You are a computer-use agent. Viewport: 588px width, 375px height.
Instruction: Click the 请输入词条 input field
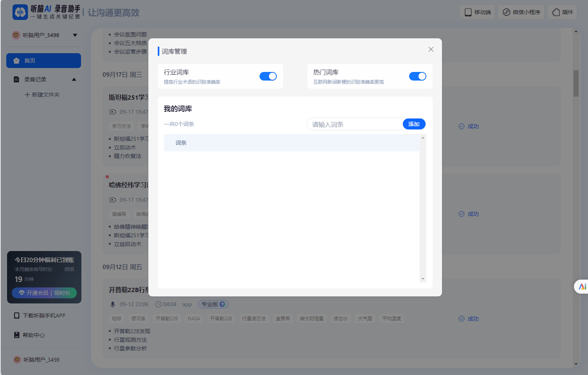coord(354,124)
